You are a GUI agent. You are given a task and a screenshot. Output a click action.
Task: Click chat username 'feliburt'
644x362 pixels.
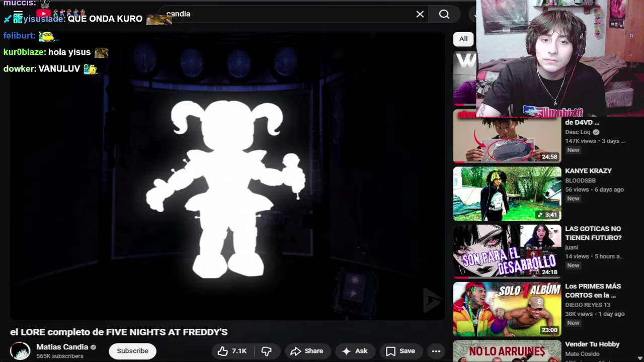coord(19,36)
